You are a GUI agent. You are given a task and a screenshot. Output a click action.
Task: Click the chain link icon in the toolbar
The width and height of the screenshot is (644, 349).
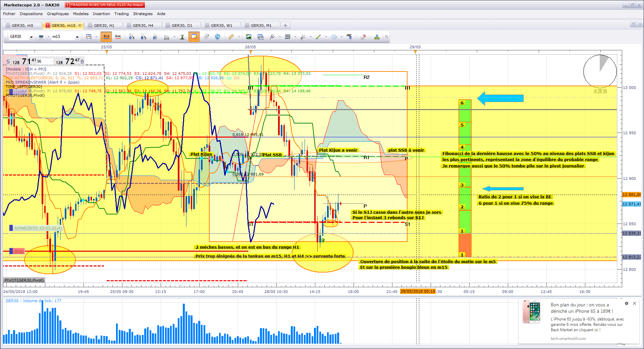tap(41, 37)
